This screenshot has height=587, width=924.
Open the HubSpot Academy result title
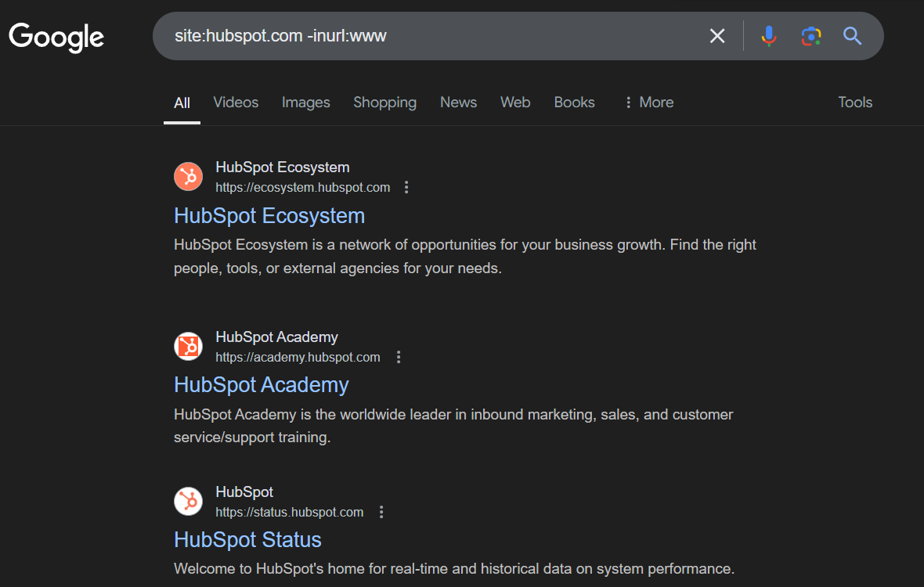tap(262, 385)
